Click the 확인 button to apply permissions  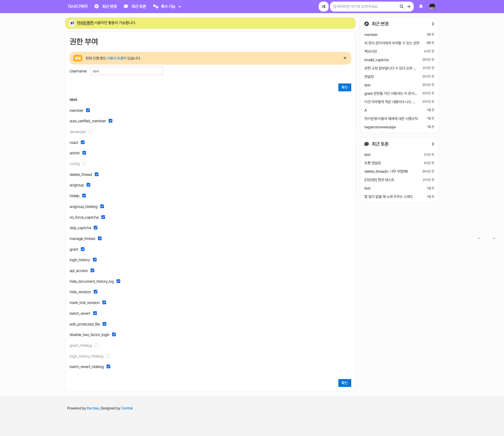pos(345,383)
